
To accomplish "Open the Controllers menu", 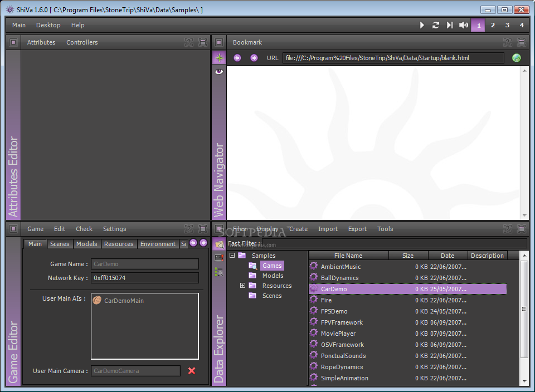I will pos(82,42).
